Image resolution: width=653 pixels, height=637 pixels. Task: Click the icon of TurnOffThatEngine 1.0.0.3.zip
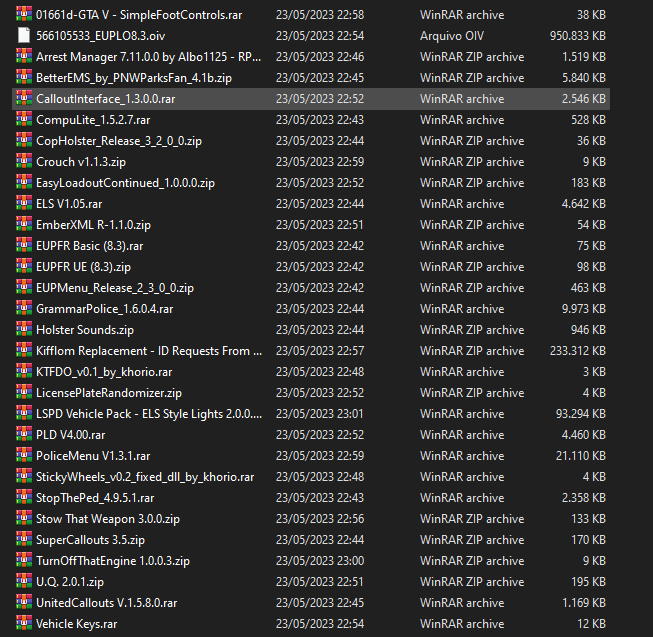(24, 560)
